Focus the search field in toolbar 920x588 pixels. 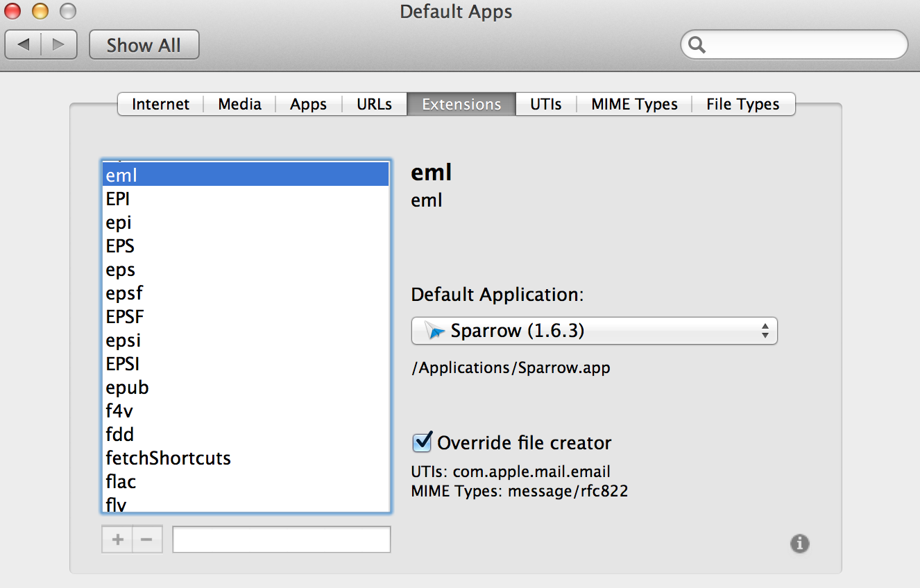[794, 45]
